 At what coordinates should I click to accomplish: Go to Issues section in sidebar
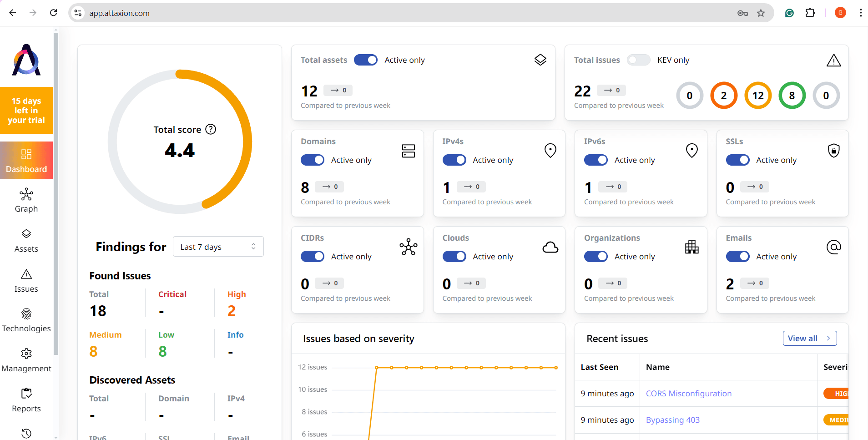[26, 281]
